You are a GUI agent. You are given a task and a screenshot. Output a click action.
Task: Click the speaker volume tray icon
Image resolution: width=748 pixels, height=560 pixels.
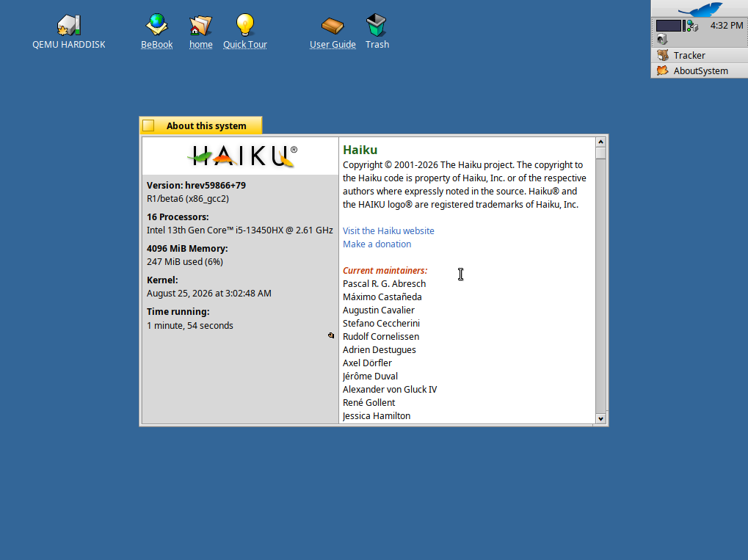(x=661, y=39)
